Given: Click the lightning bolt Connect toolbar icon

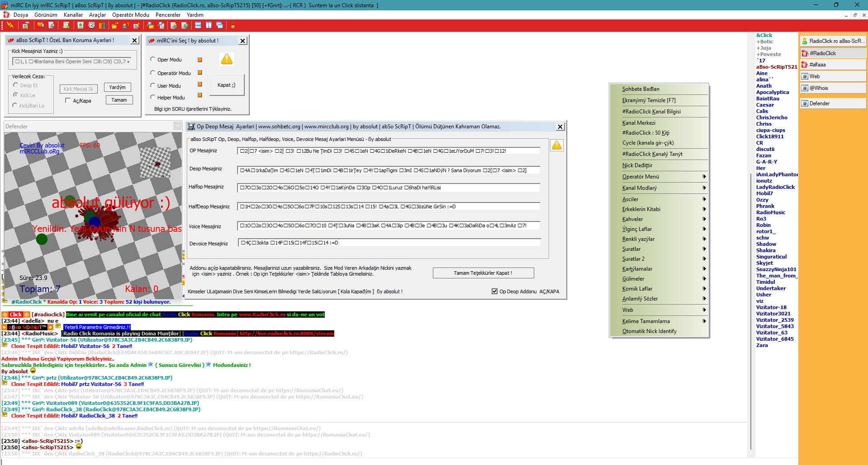Looking at the screenshot, I should 10,25.
